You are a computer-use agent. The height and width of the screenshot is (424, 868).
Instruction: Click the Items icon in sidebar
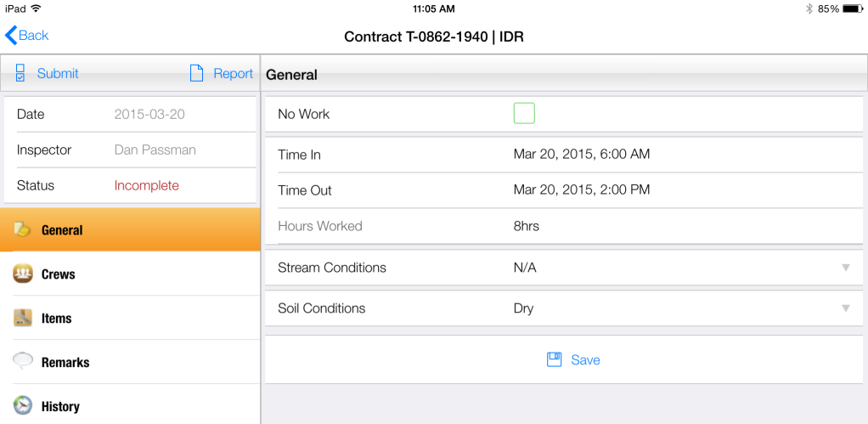(x=23, y=319)
